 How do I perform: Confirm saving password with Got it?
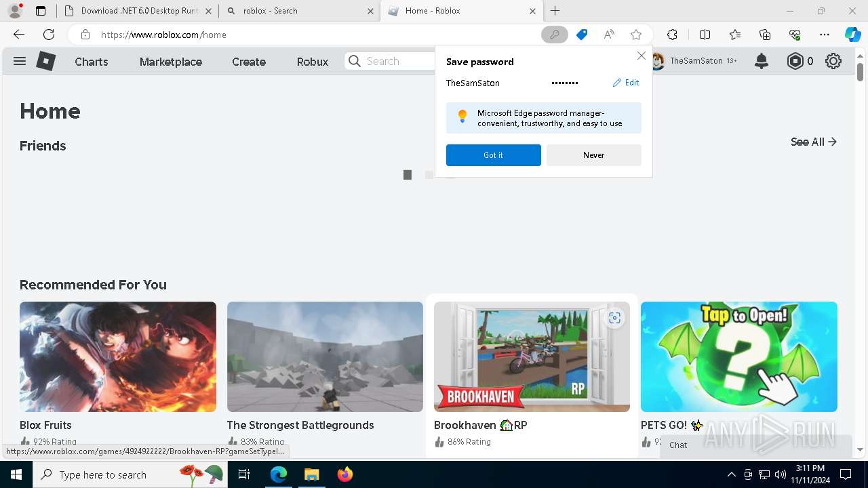coord(494,155)
